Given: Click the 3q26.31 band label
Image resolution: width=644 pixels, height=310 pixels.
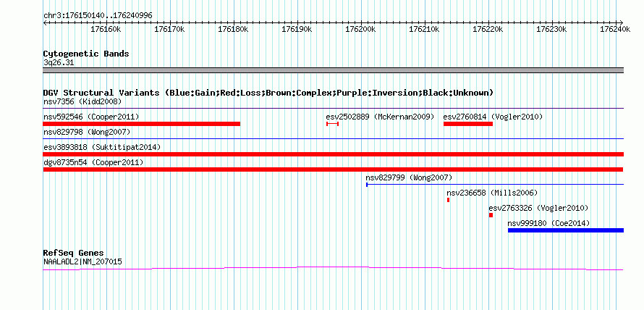Looking at the screenshot, I should 59,63.
